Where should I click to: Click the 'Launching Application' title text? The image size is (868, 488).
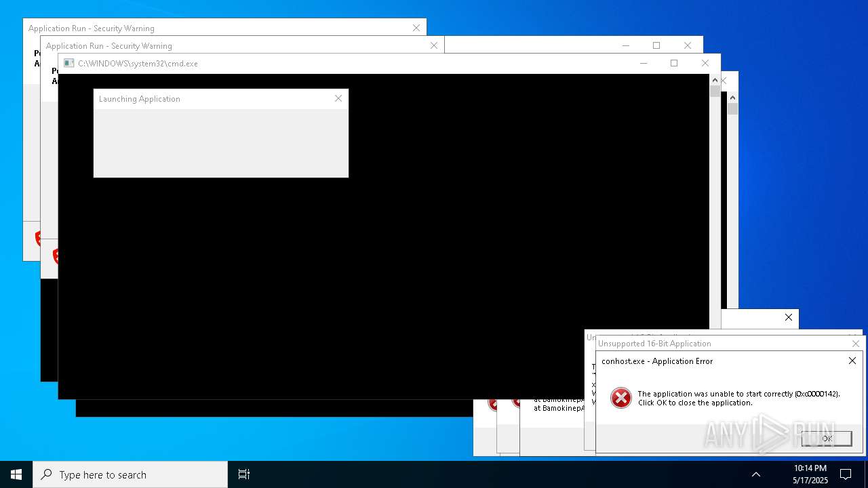[x=140, y=99]
